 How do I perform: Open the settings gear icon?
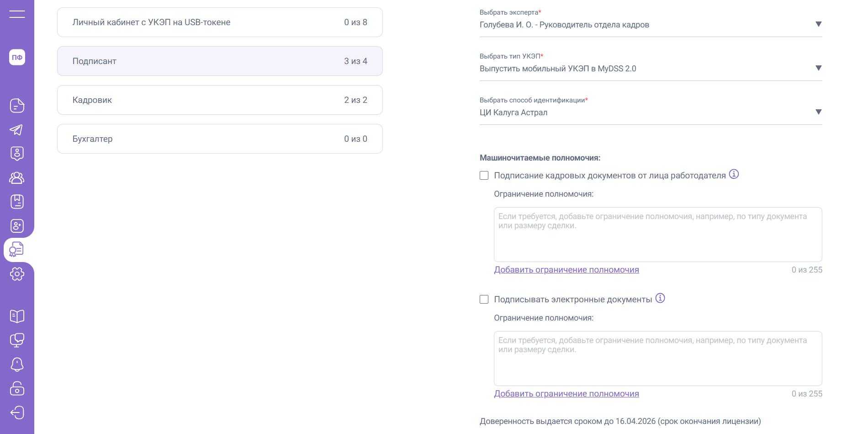pyautogui.click(x=17, y=274)
